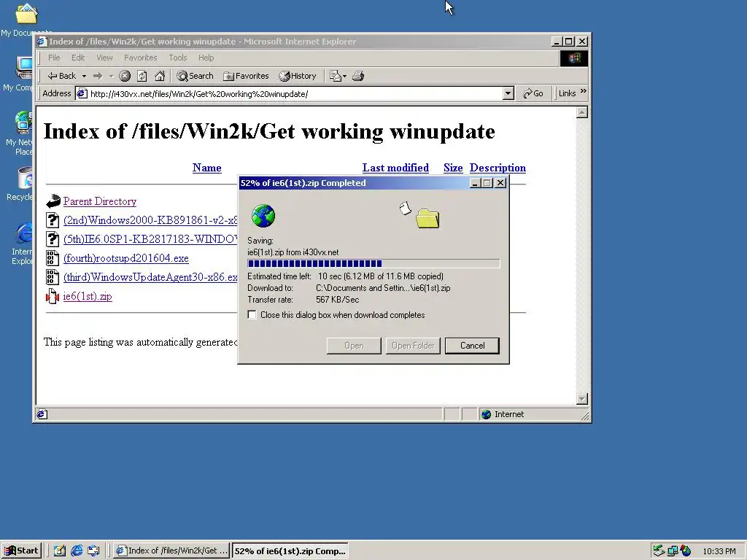
Task: Switch to Index of /files/Win2k taskbar button
Action: (172, 551)
